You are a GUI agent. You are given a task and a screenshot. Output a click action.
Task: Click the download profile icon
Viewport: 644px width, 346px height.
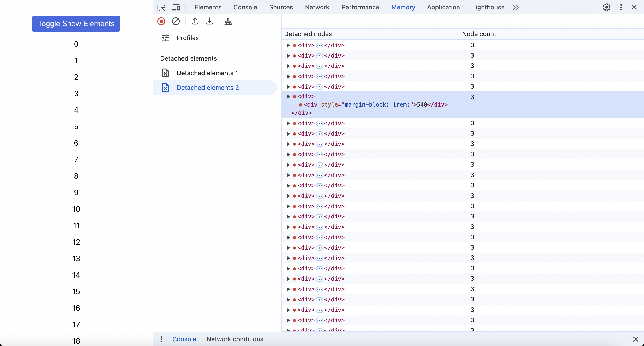pyautogui.click(x=209, y=21)
